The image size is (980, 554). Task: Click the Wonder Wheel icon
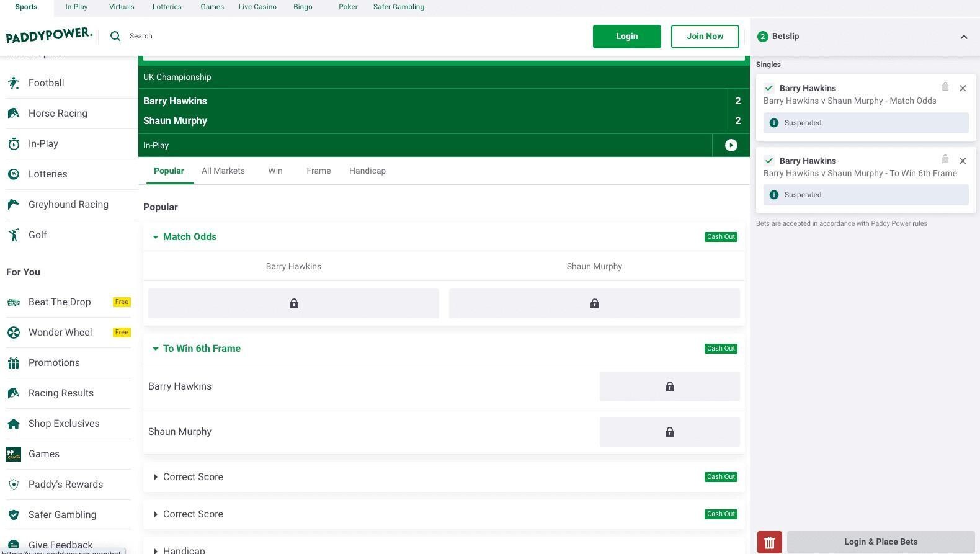[14, 333]
